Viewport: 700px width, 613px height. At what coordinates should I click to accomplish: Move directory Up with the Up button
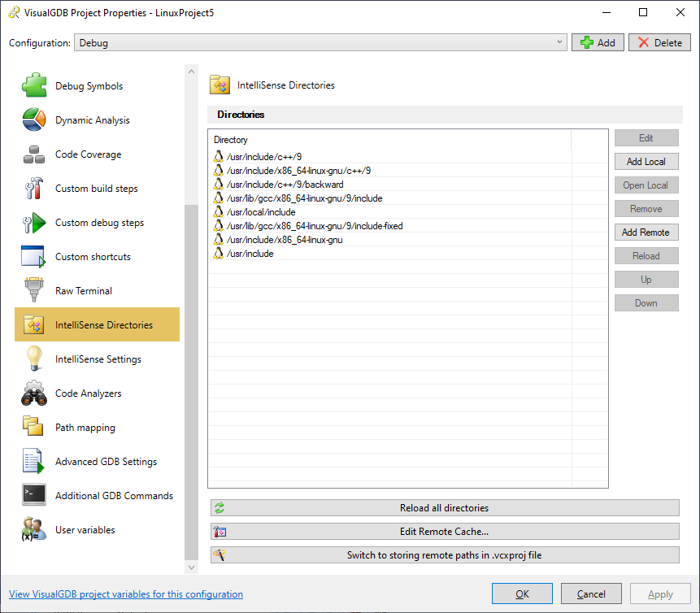tap(646, 280)
